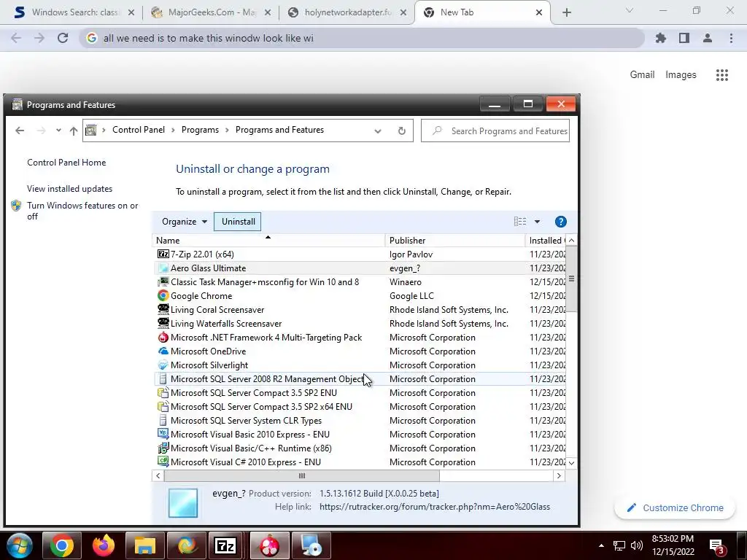Click the Classic Task Manager list icon
The width and height of the screenshot is (747, 560).
tap(163, 282)
